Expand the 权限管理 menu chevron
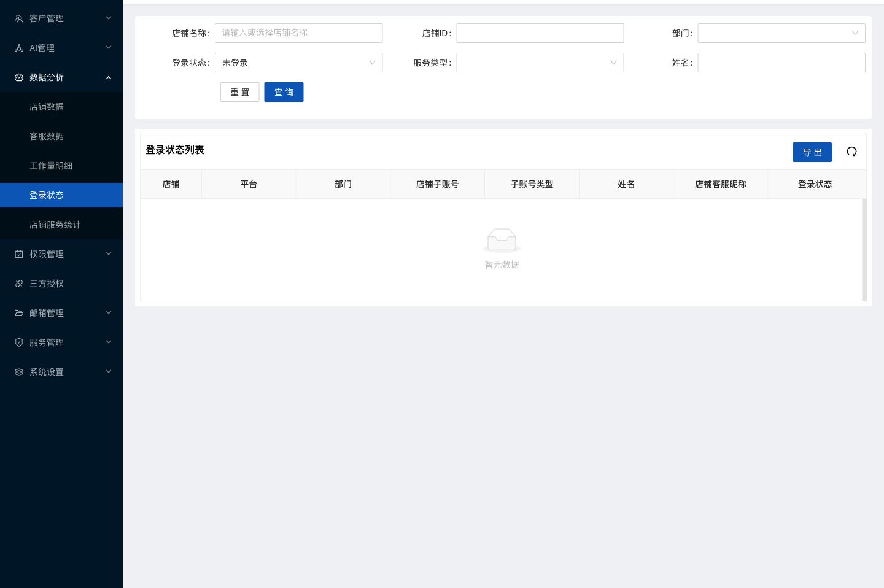The width and height of the screenshot is (884, 588). [x=109, y=253]
